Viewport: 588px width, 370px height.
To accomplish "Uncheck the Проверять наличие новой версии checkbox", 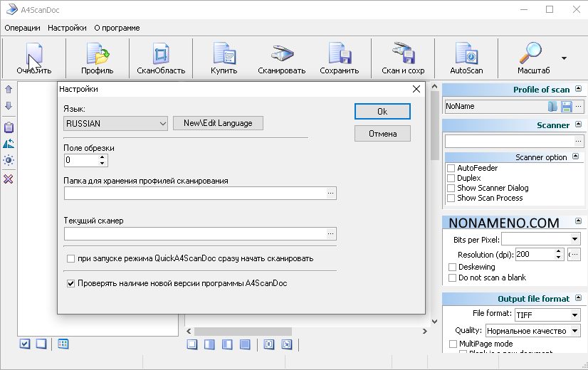I will pyautogui.click(x=70, y=283).
